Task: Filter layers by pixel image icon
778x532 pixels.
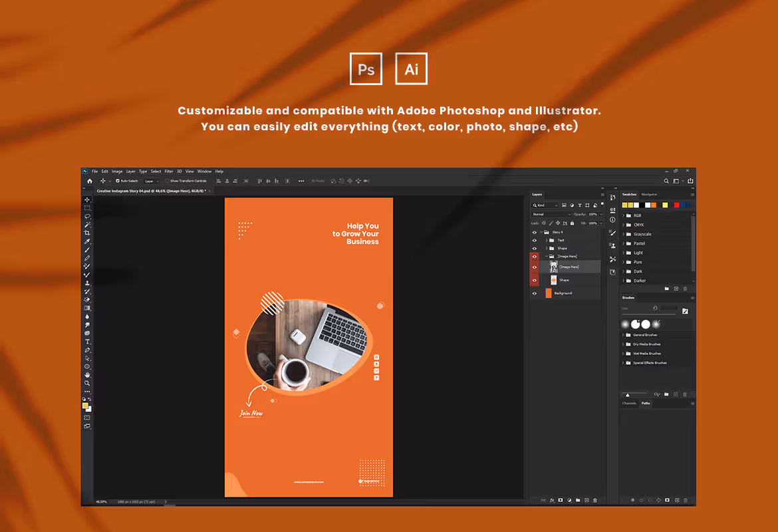Action: pyautogui.click(x=564, y=205)
